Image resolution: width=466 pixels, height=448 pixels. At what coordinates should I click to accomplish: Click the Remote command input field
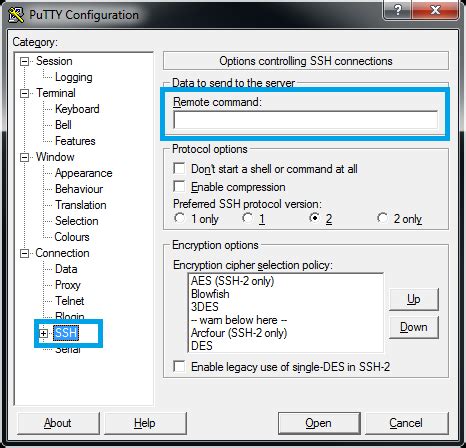coord(305,120)
